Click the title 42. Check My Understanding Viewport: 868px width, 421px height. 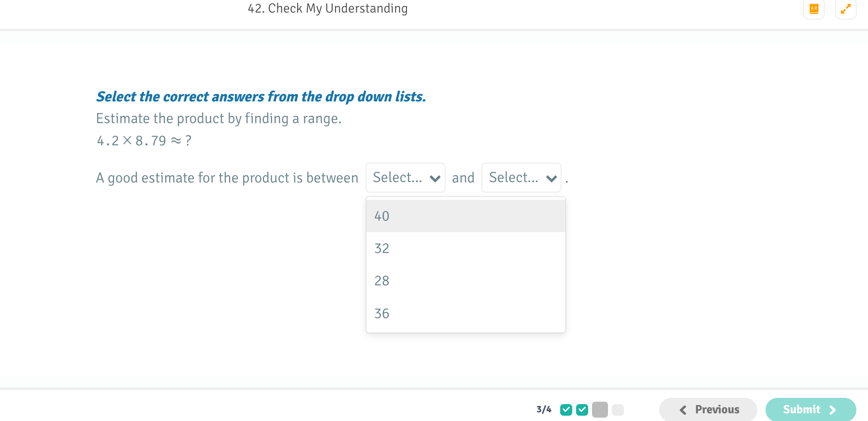328,8
